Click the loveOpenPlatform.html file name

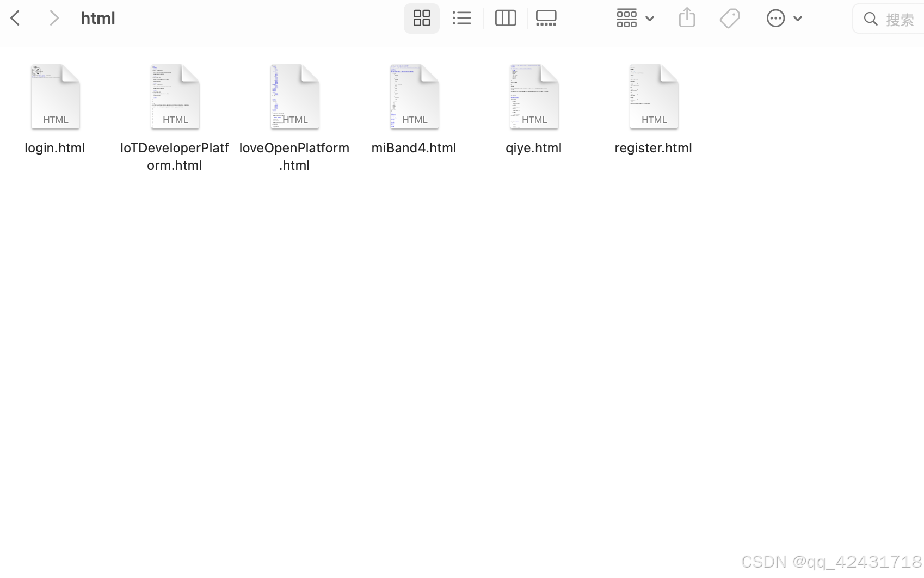(294, 157)
